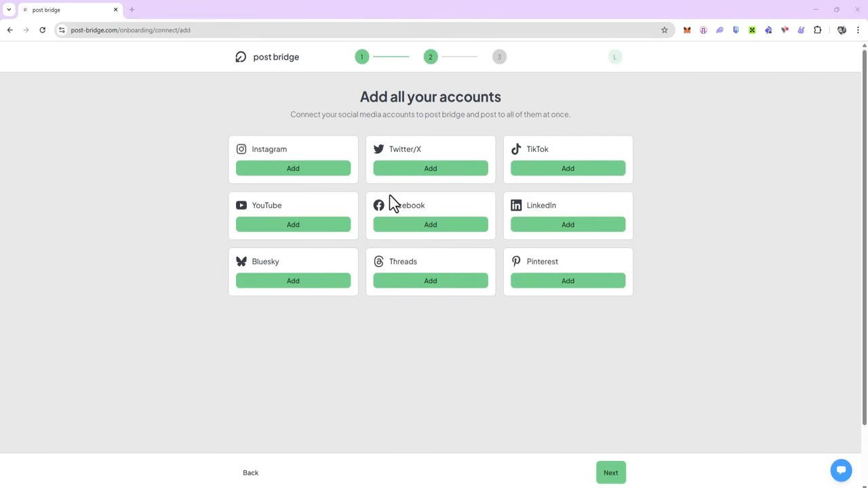Click the Bluesky butterfly icon
The image size is (868, 488).
click(241, 262)
